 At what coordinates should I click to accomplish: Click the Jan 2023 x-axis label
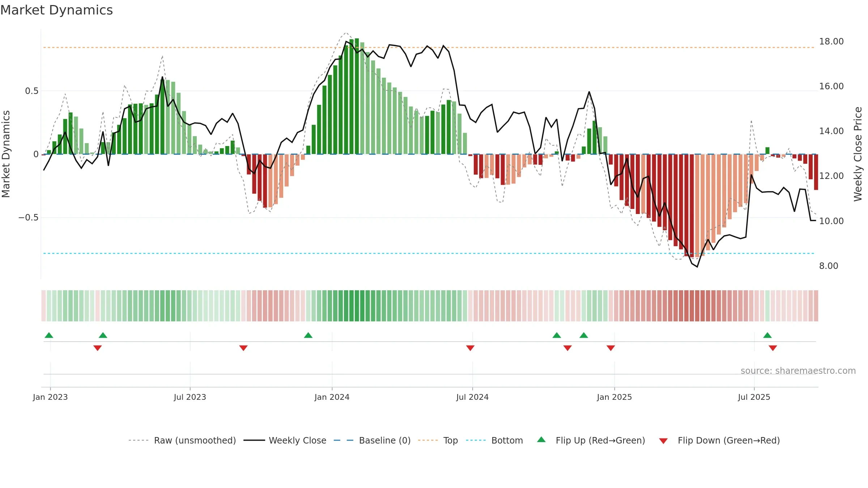pos(50,397)
